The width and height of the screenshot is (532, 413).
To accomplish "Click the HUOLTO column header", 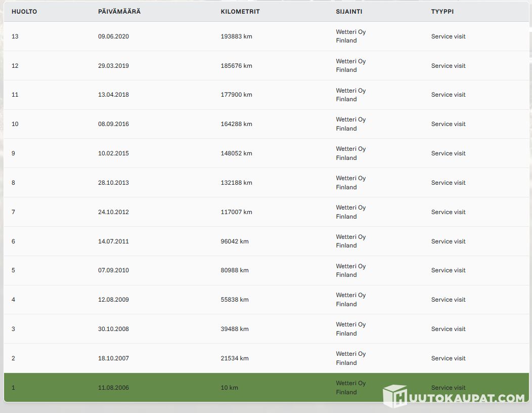I will coord(24,12).
